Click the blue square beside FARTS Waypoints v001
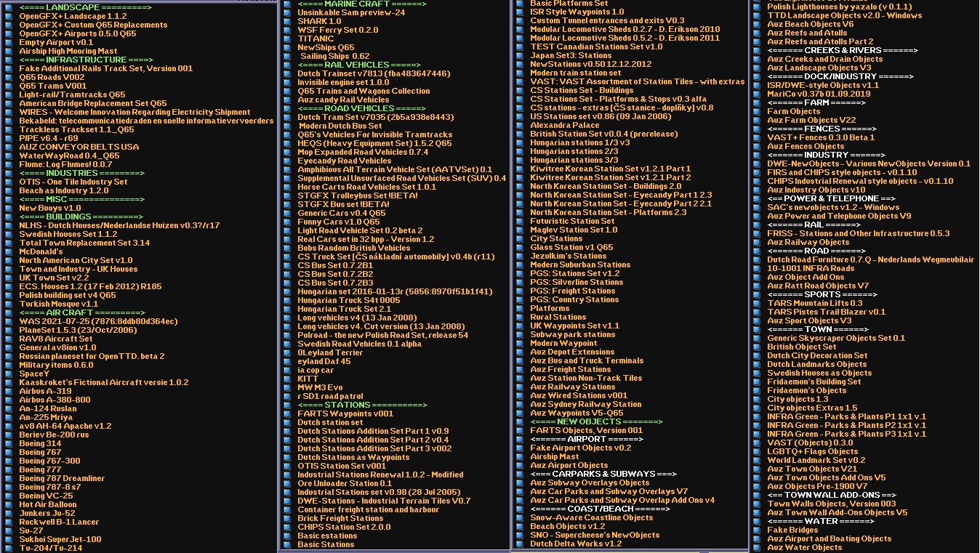The height and width of the screenshot is (553, 980). pyautogui.click(x=287, y=413)
